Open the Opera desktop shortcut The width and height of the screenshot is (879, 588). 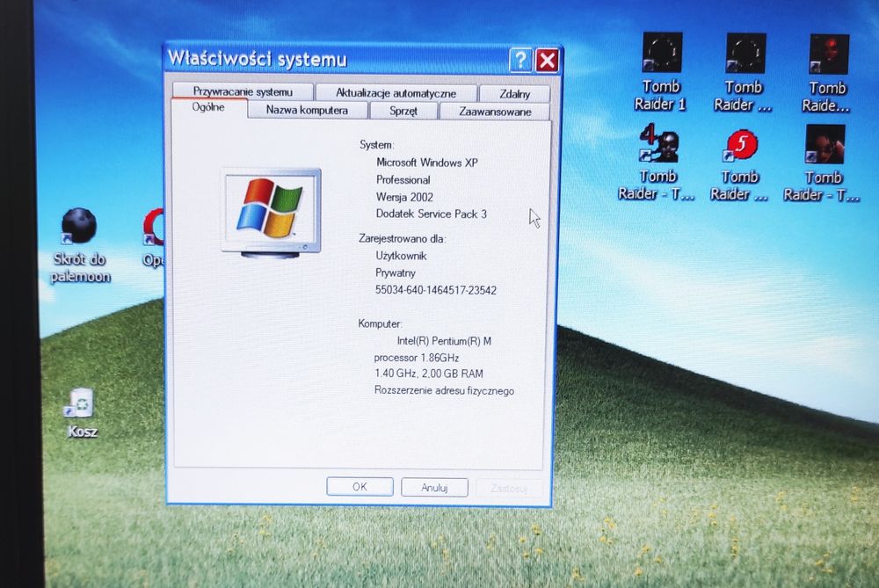[152, 238]
